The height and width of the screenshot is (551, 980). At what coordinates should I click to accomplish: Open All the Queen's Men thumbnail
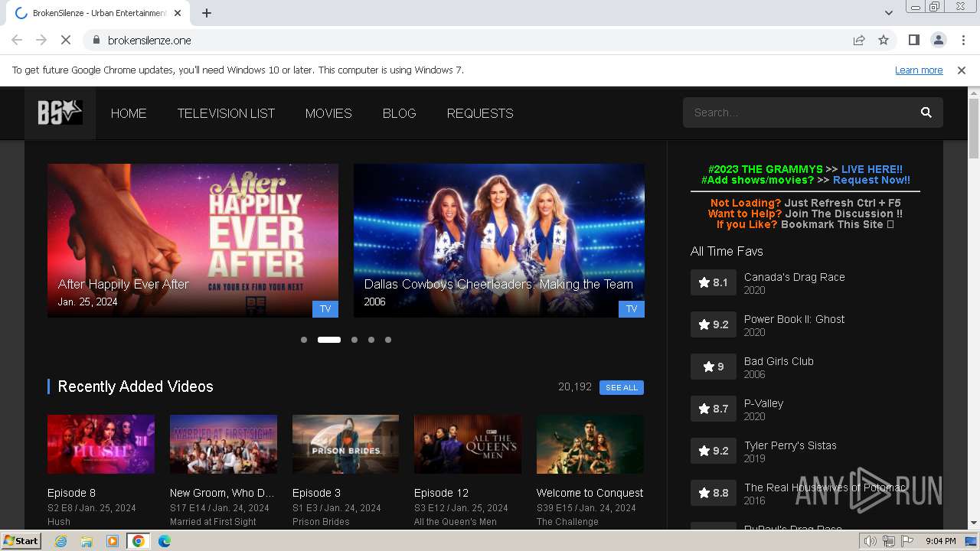coord(468,444)
